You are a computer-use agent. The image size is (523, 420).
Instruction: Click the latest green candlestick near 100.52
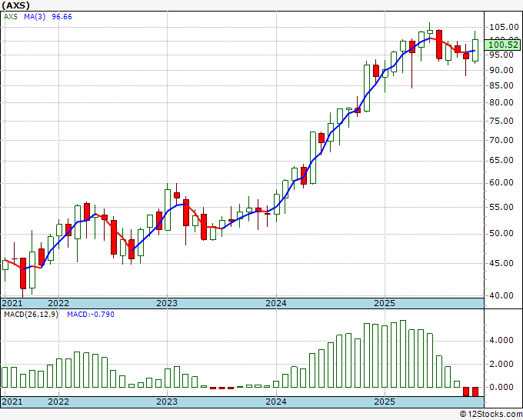coord(475,50)
